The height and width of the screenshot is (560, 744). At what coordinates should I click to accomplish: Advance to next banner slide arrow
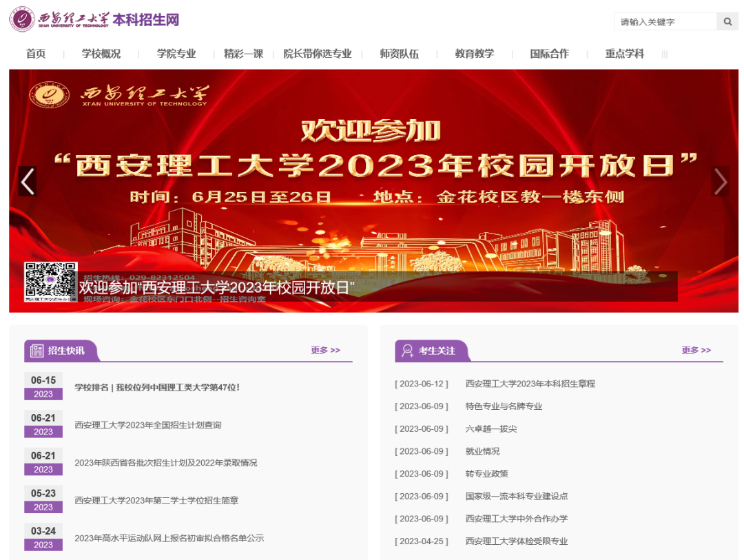tap(720, 181)
